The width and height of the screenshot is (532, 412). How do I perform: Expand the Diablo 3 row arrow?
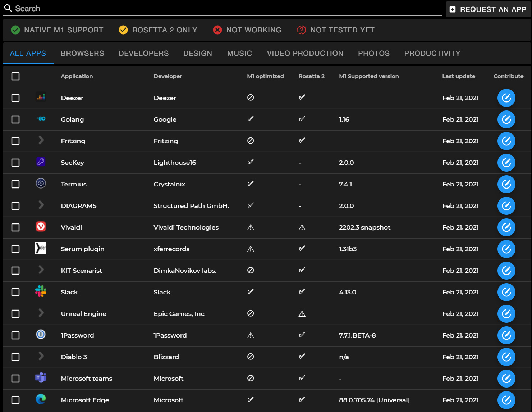(41, 356)
